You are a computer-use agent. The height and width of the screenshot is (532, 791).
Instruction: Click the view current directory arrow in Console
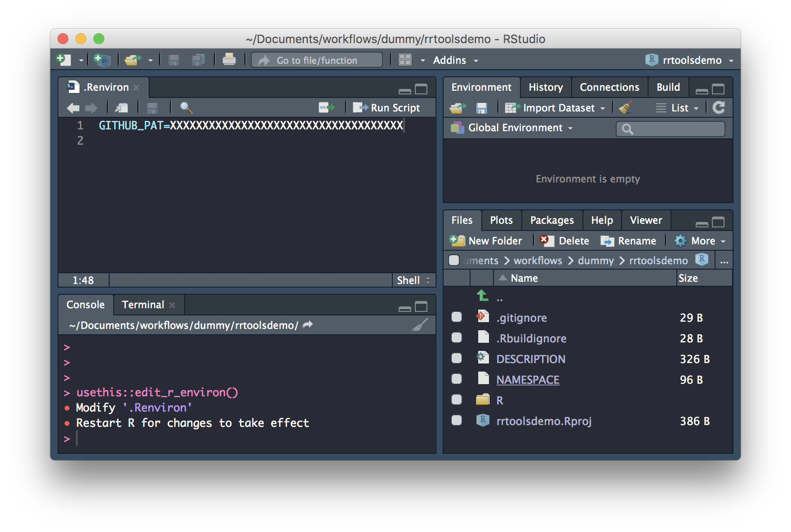coord(308,324)
